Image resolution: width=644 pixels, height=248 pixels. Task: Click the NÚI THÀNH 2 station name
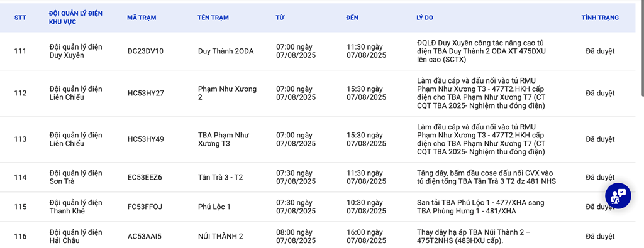click(221, 236)
